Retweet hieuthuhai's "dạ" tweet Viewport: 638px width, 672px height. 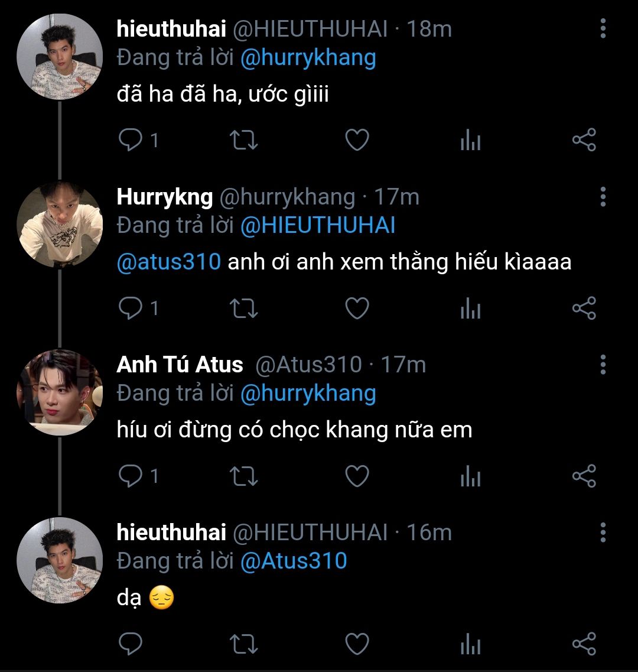click(243, 644)
